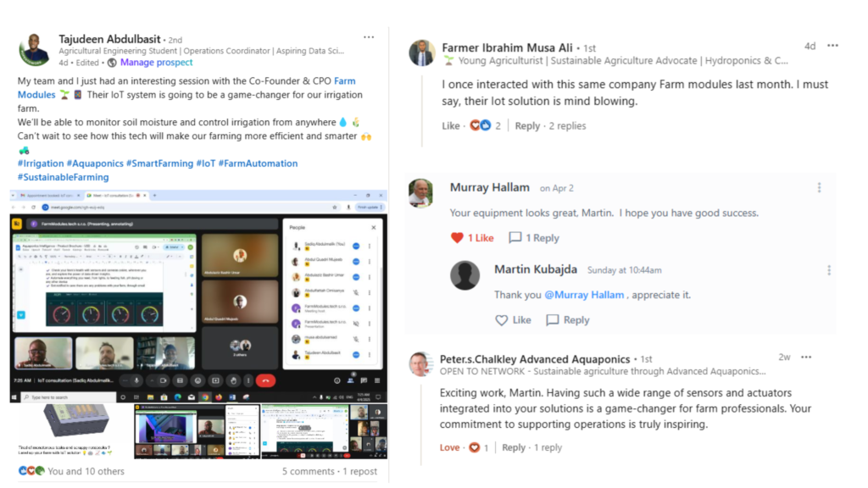Open the #Irrigation hashtag
The width and height of the screenshot is (868, 488).
click(x=41, y=164)
